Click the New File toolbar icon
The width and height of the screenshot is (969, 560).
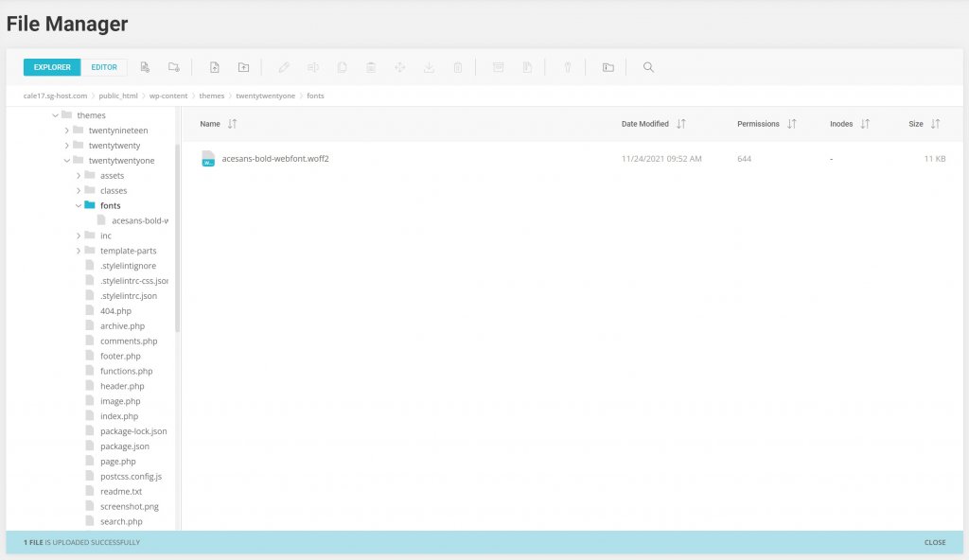coord(145,67)
